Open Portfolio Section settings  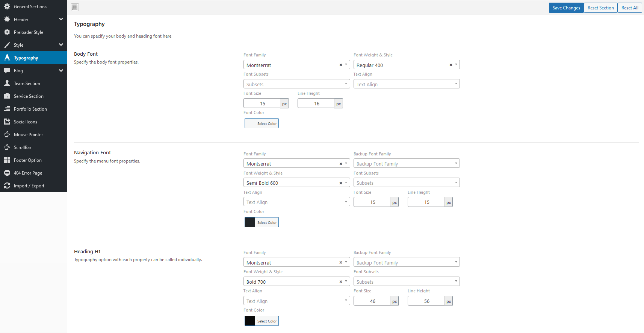click(x=33, y=109)
